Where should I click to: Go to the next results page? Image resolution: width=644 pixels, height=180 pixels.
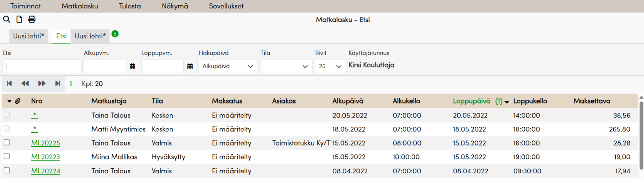(42, 83)
